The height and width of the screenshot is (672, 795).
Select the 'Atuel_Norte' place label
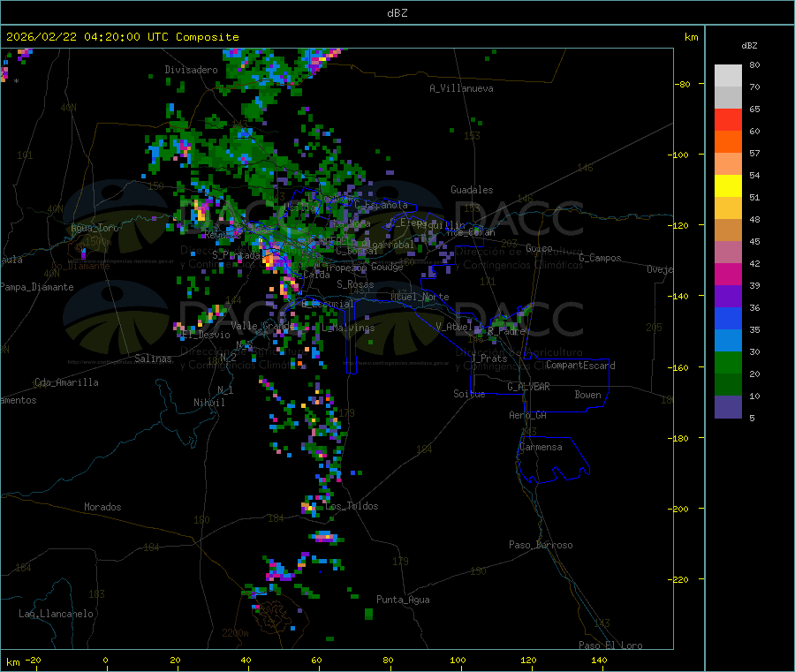(420, 297)
